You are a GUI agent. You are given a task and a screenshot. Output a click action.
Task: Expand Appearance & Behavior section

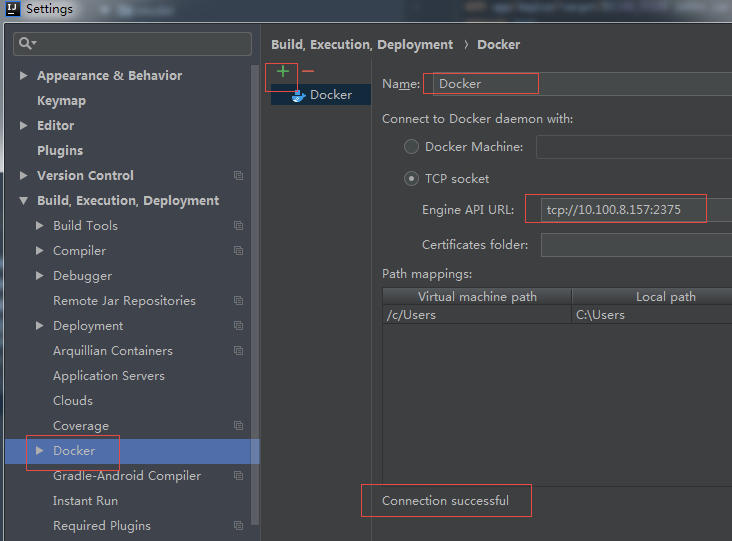[x=23, y=76]
